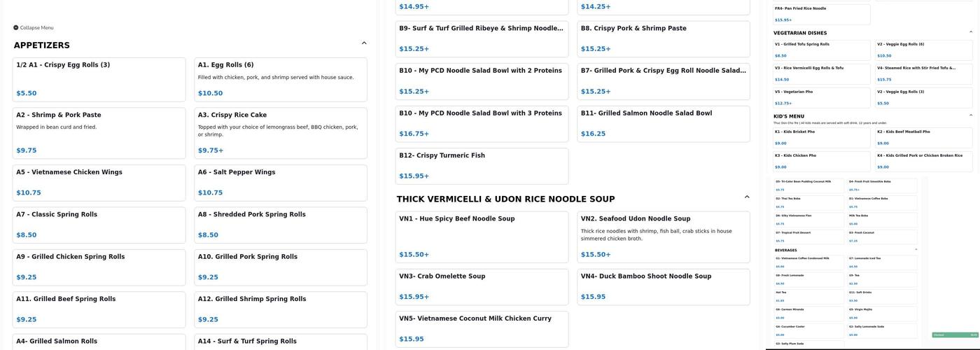Screen dimensions: 980x350
Task: Open B7 Grilled Pork & Crispy Egg Roll Salad
Action: point(664,82)
